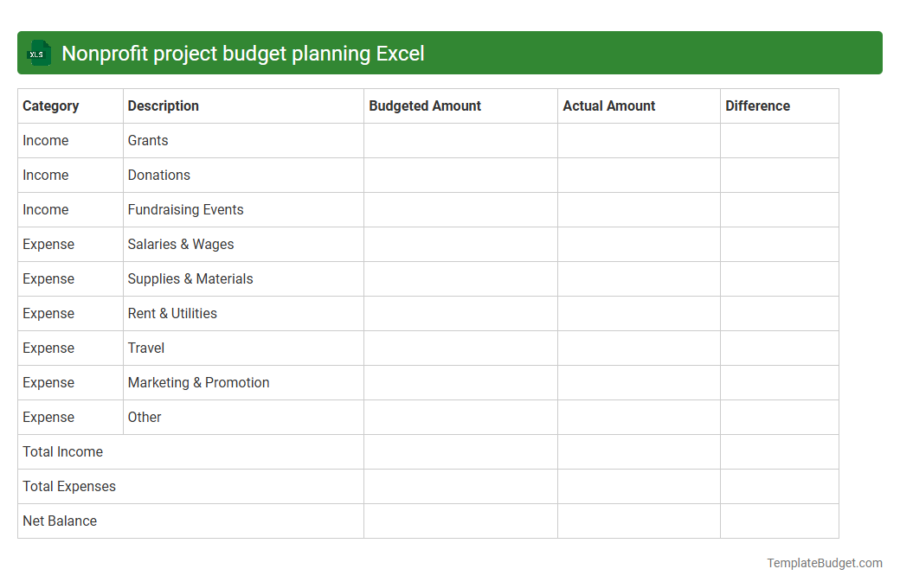
Task: Click the Budgeted Amount header cell
Action: coord(425,105)
